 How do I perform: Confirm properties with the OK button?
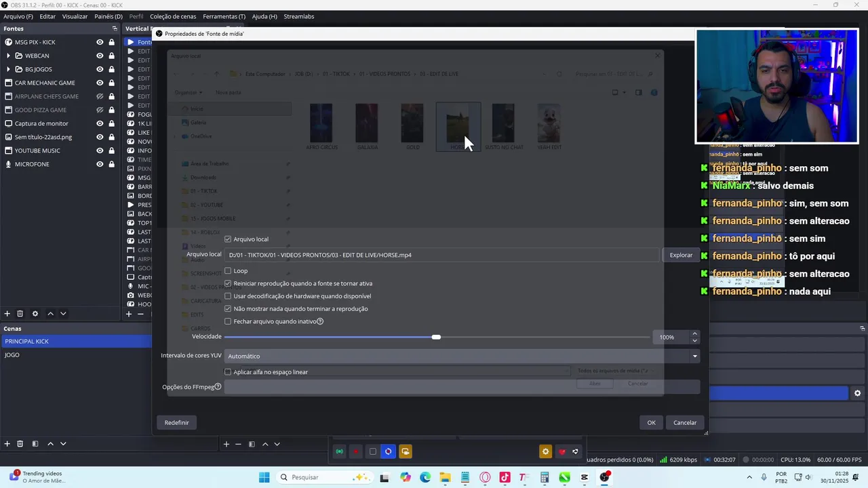pyautogui.click(x=651, y=422)
